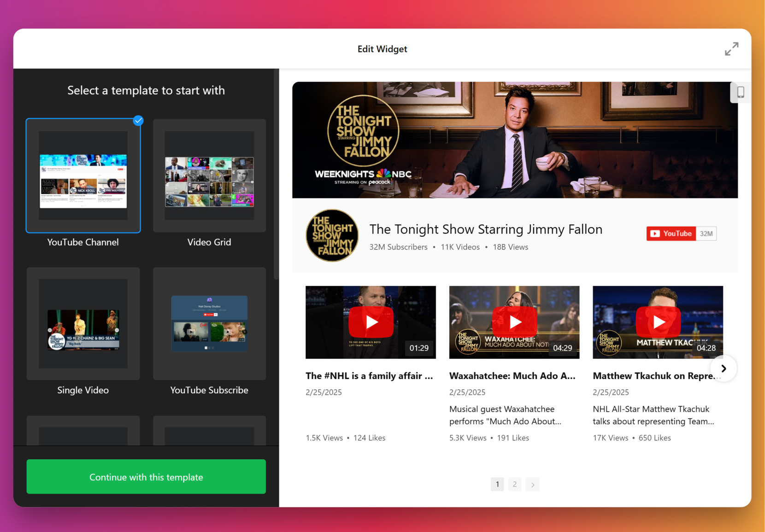Select the Single Video template

83,323
